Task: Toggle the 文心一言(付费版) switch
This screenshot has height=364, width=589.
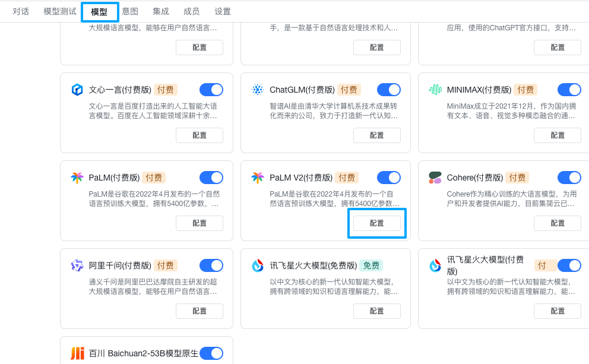Action: [x=211, y=90]
